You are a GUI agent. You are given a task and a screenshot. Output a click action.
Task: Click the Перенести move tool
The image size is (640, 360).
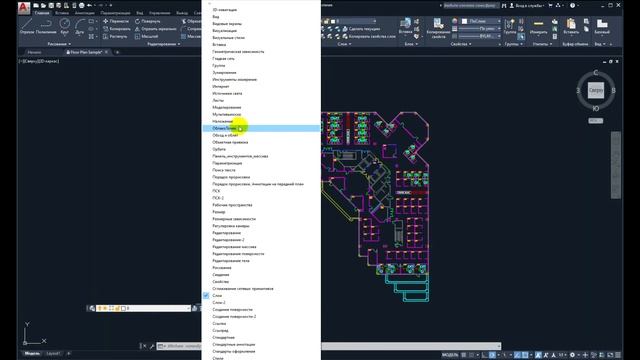click(116, 21)
